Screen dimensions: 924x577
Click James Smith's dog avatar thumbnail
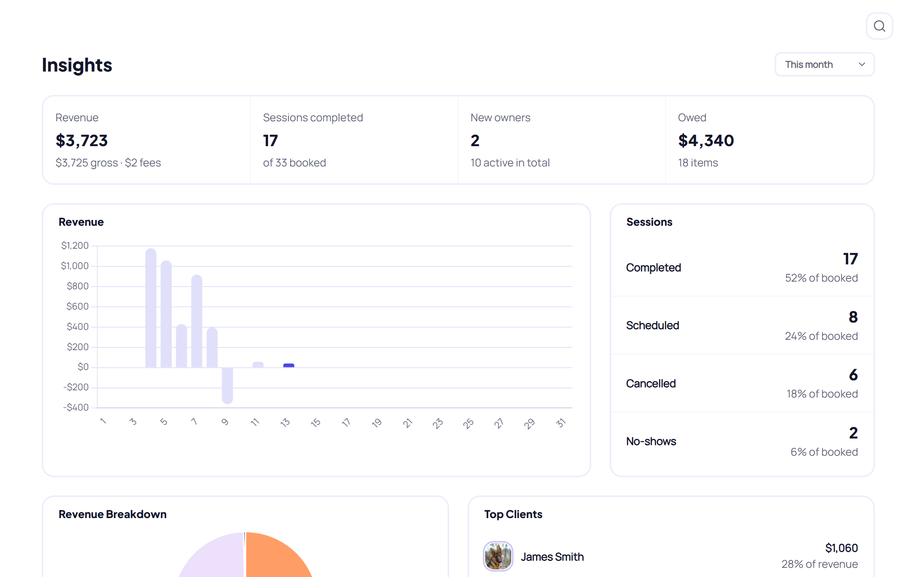pos(498,556)
